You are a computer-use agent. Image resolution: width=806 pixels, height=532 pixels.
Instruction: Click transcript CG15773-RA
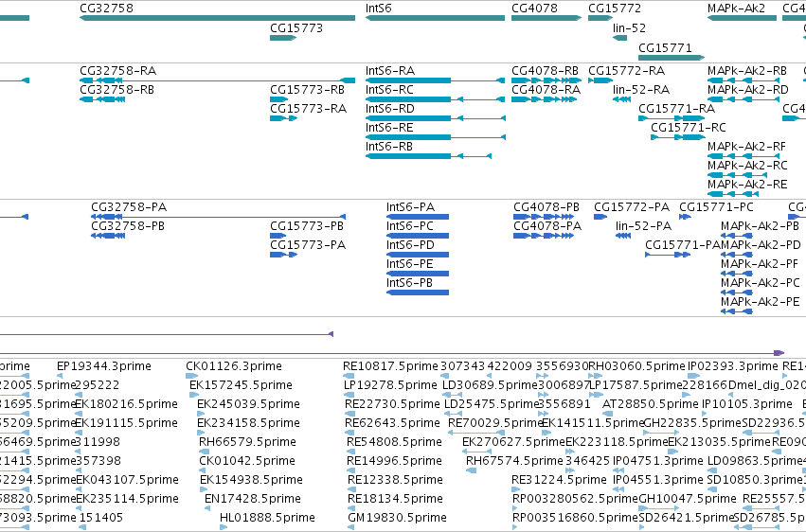[284, 118]
